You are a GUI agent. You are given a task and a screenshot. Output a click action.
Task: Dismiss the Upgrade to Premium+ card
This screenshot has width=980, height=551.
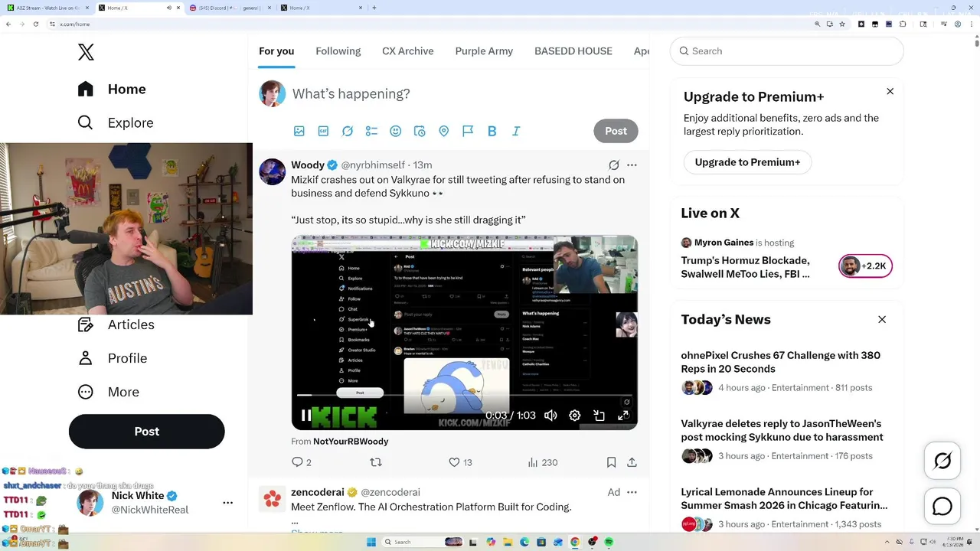[890, 91]
